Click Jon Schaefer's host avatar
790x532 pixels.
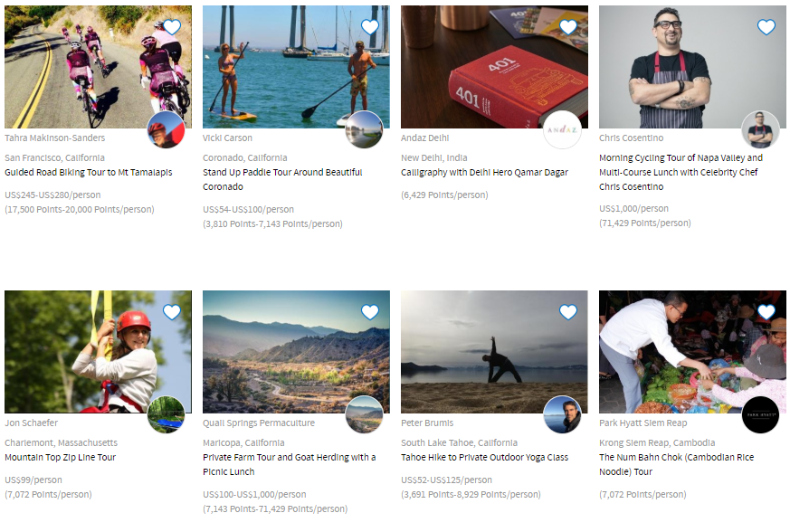click(x=166, y=414)
